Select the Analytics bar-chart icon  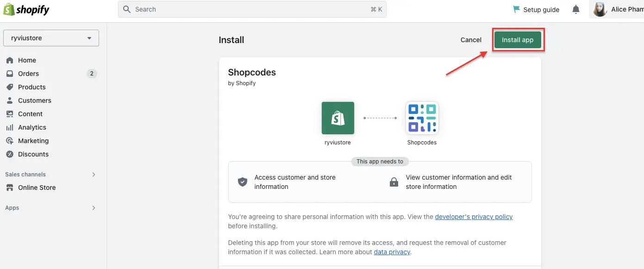click(10, 127)
